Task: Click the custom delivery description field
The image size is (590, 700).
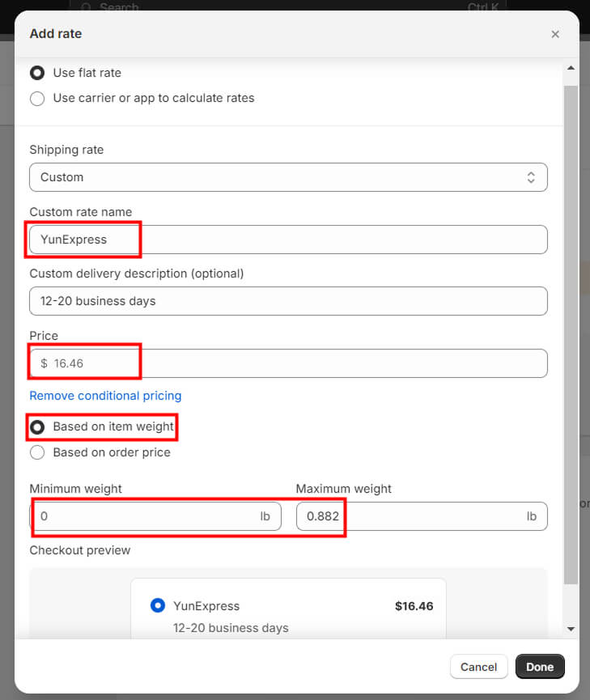Action: 288,301
